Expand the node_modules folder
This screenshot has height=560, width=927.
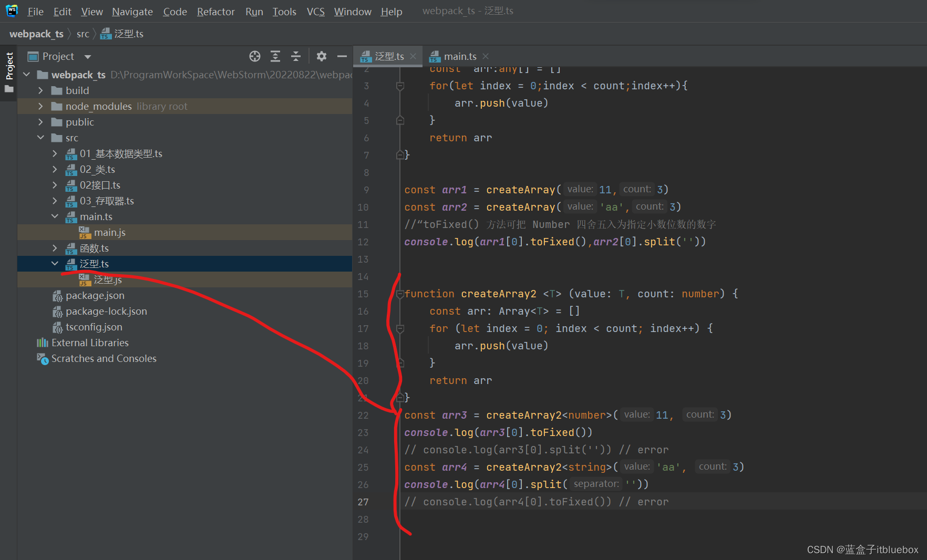tap(40, 106)
